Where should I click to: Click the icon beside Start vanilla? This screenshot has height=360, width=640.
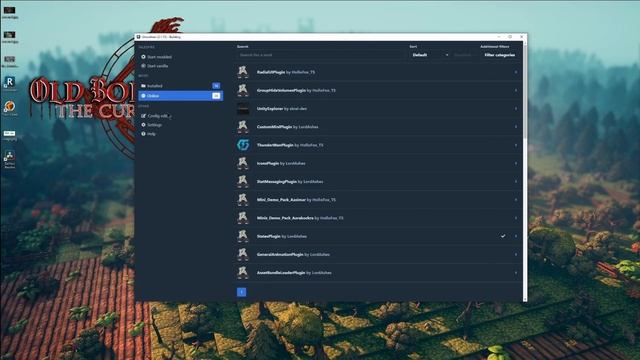143,66
